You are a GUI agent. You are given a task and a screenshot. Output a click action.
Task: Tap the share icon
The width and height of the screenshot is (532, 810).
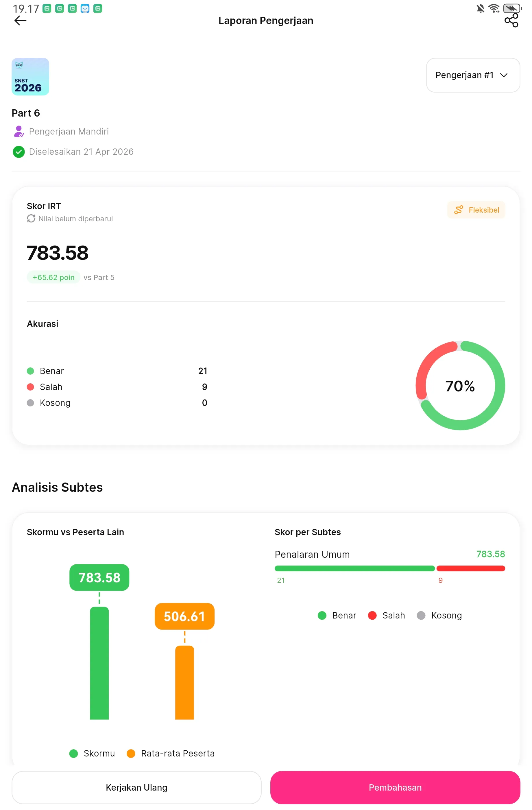point(511,21)
